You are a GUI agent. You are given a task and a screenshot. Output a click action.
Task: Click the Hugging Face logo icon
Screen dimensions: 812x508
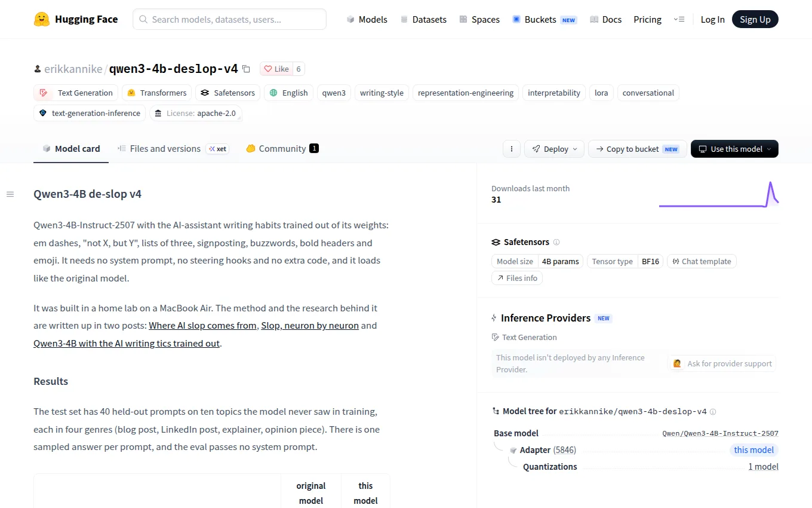(x=42, y=19)
